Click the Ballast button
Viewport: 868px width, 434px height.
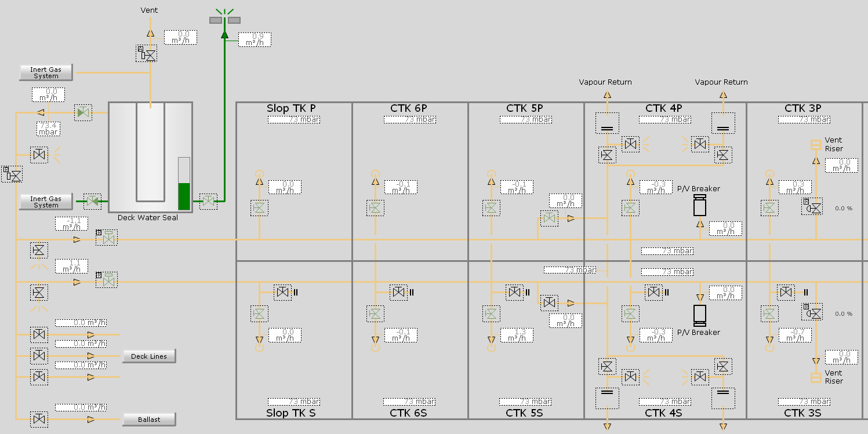point(149,419)
